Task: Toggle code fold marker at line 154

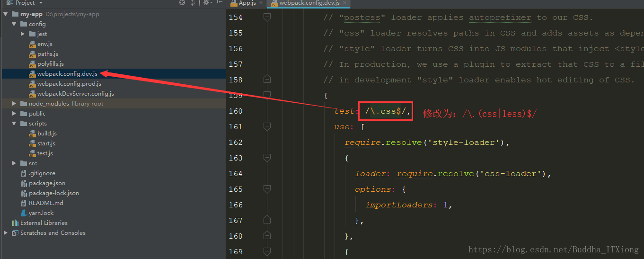Action: (267, 18)
